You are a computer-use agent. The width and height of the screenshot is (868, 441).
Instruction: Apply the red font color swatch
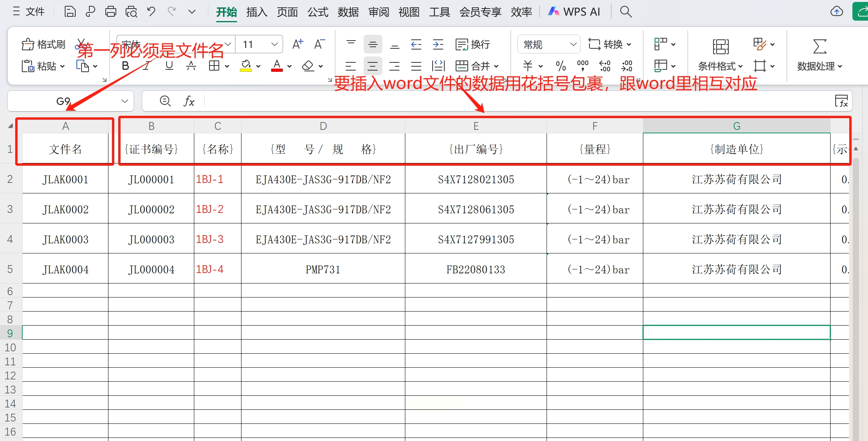[277, 66]
